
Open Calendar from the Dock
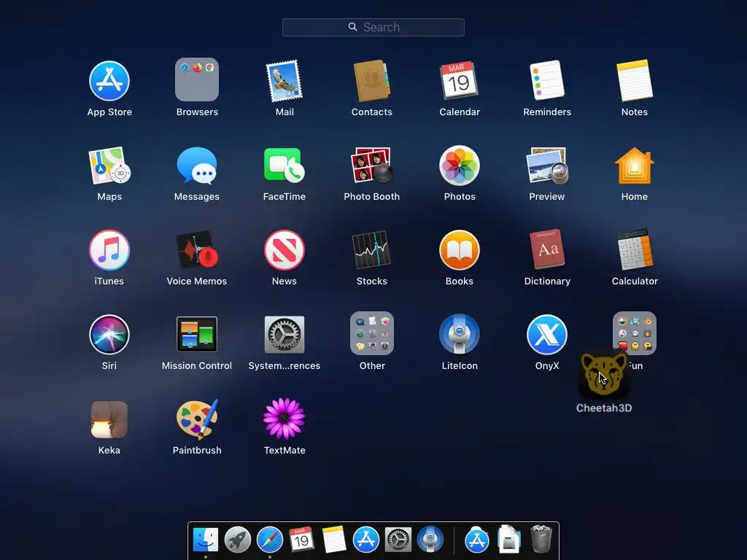[301, 540]
